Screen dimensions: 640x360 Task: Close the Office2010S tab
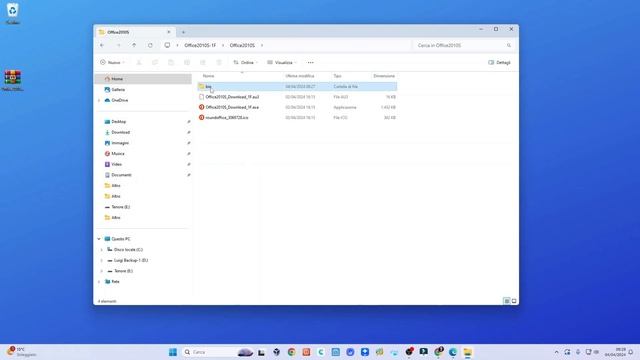(169, 32)
